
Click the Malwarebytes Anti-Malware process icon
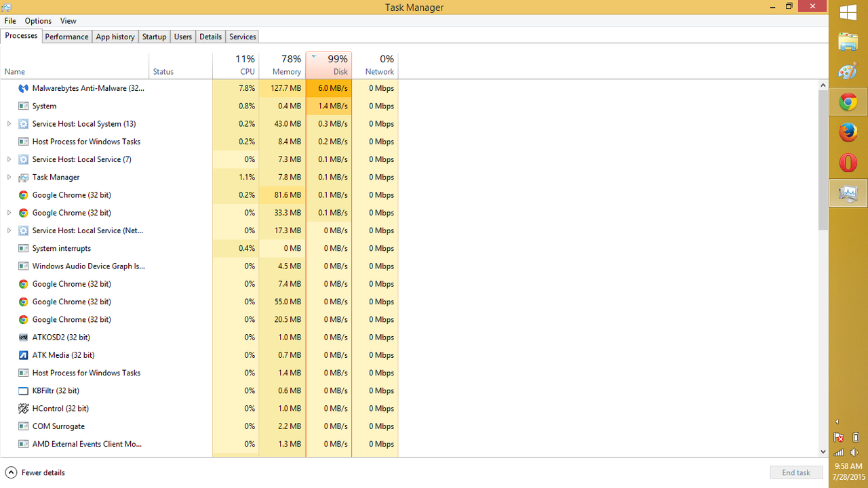coord(24,88)
